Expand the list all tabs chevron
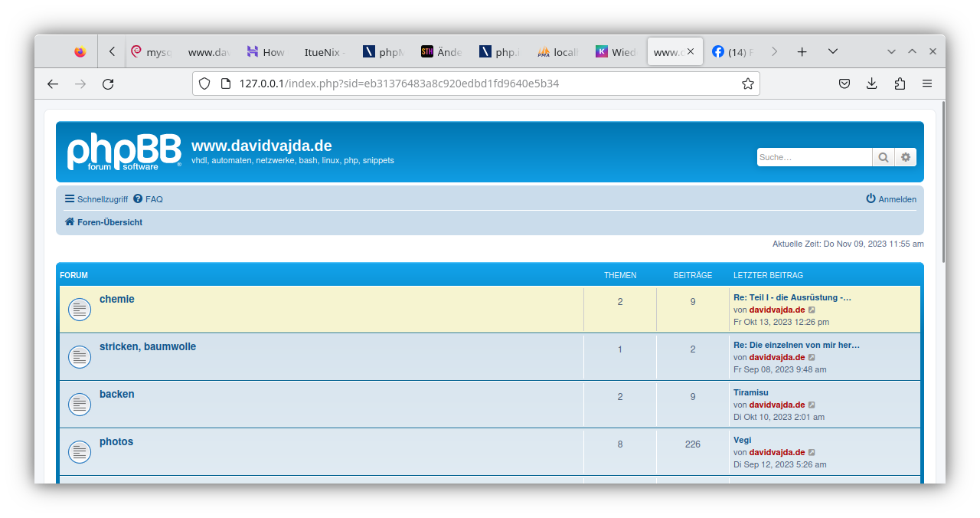 coord(833,51)
